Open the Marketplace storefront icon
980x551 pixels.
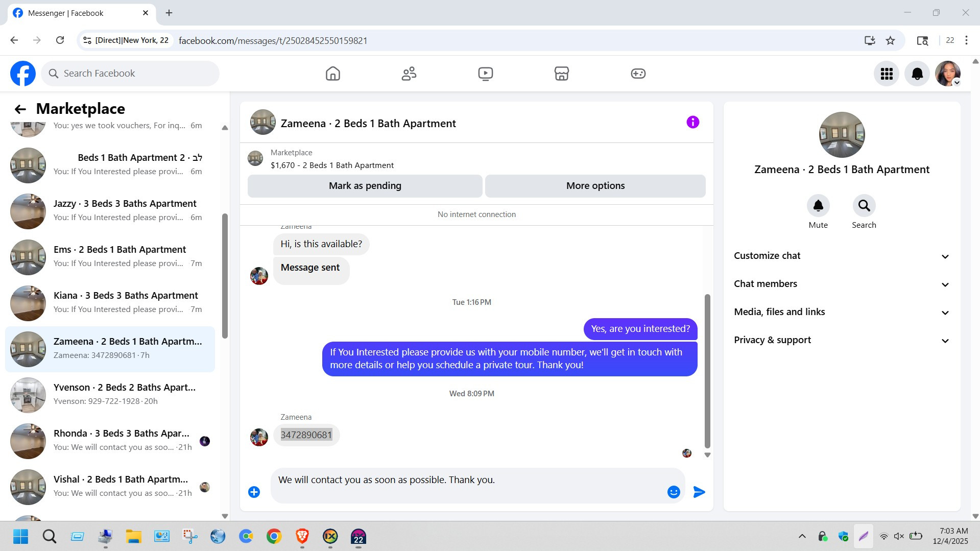click(562, 74)
